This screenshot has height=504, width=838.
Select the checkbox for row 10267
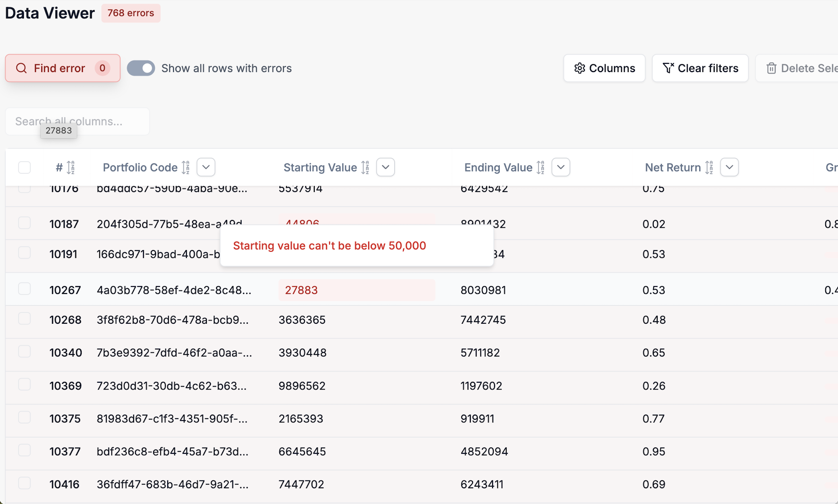pos(25,289)
